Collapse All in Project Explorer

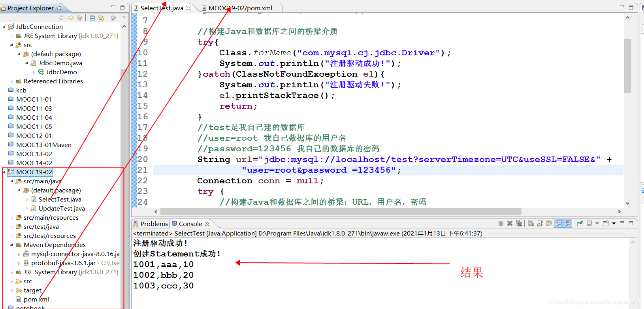pos(92,18)
